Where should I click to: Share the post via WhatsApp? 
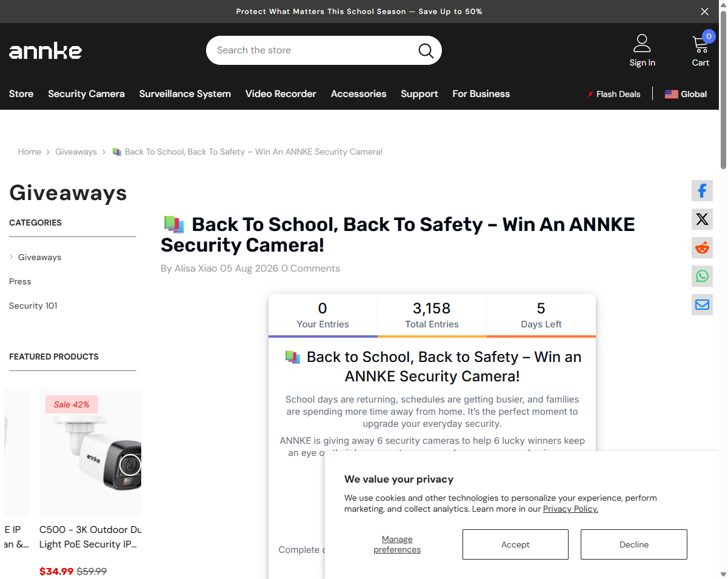tap(702, 276)
